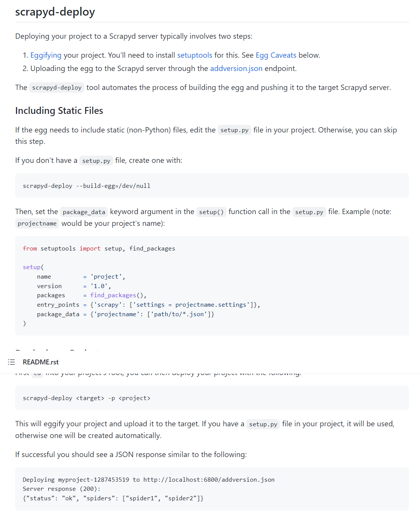Click the Server response (200) output line
This screenshot has height=517, width=420.
tap(62, 489)
